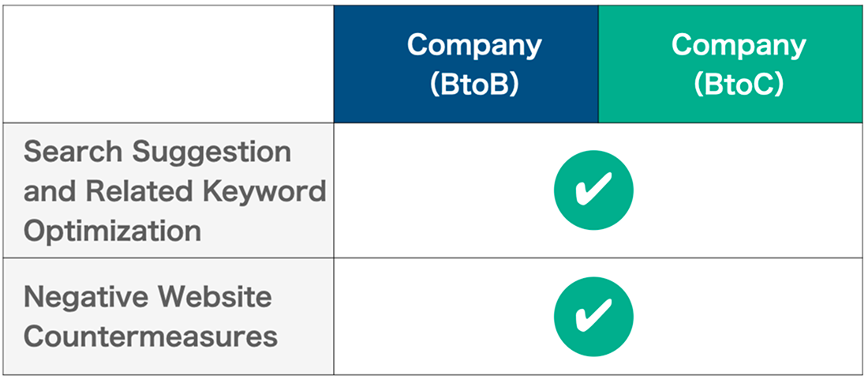
Task: Click the word "Optimization" in first row
Action: 111,231
